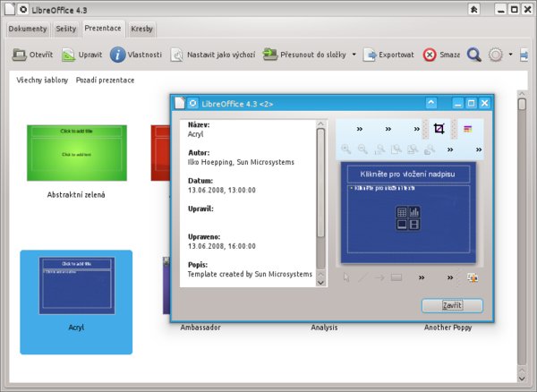Click the object zoom icon in dialog

point(430,149)
